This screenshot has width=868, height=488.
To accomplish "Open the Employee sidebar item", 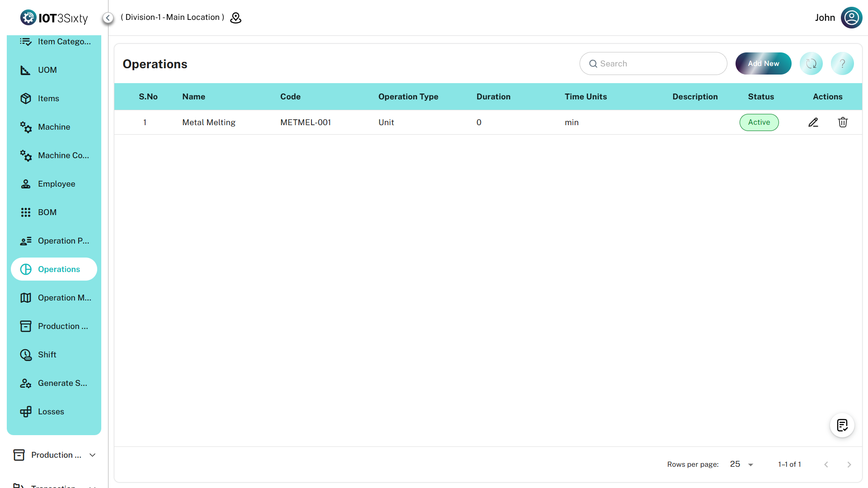I will coord(56,184).
